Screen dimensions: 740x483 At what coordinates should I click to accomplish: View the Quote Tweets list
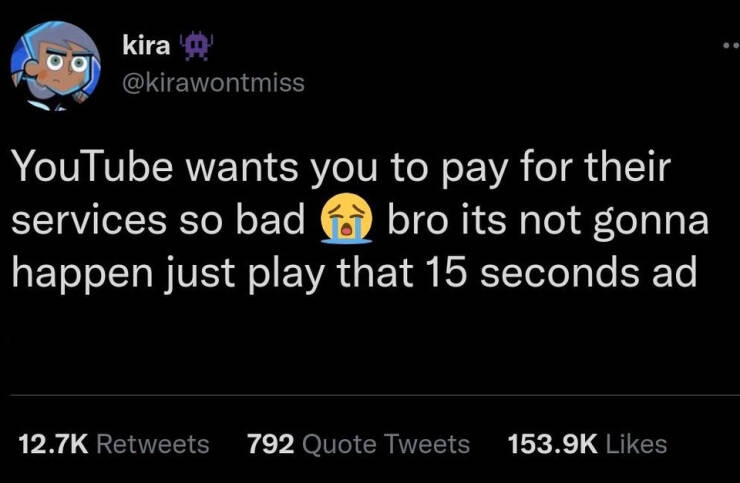point(359,444)
